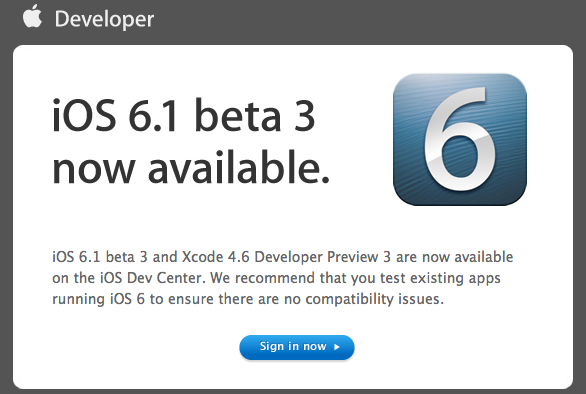
Task: Open the Developer header link
Action: pyautogui.click(x=104, y=19)
